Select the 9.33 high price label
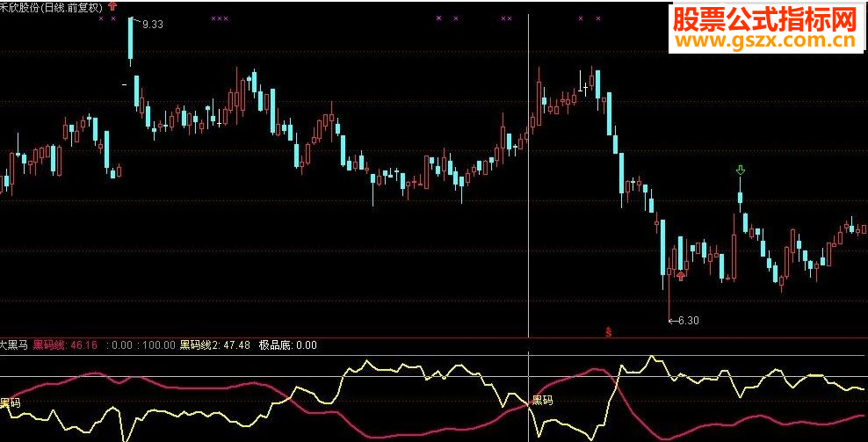The image size is (868, 442). [x=152, y=25]
